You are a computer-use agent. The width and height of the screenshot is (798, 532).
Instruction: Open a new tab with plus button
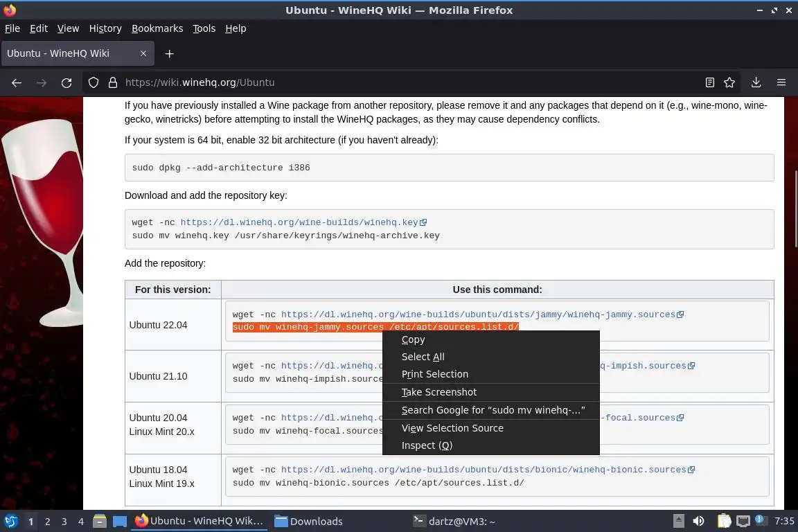pyautogui.click(x=170, y=53)
